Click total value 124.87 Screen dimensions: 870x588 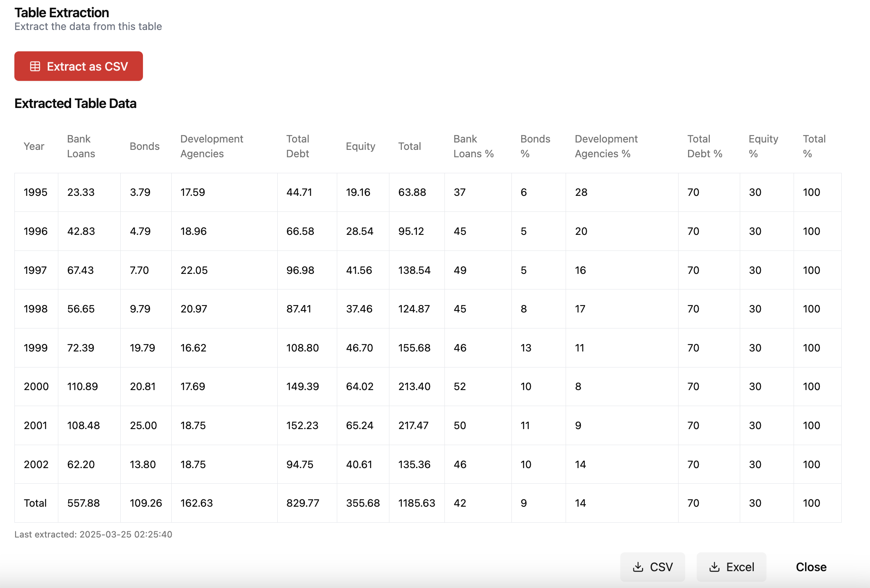(414, 309)
